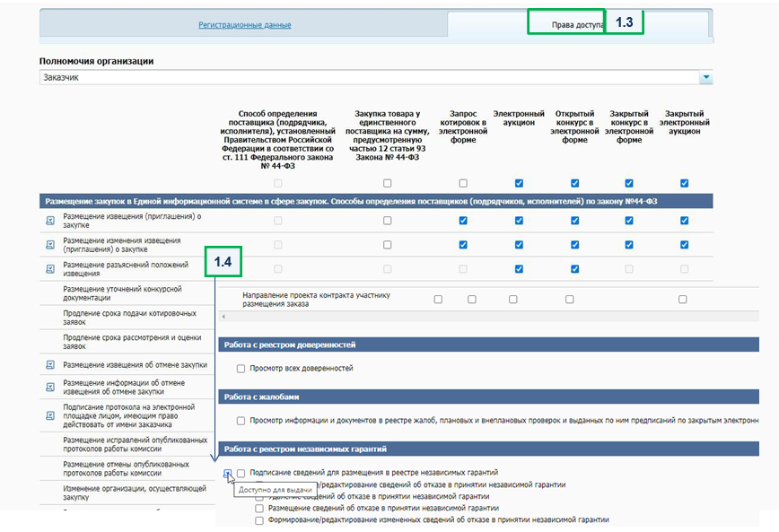Toggle Запрос котировок checkbox in Размещение изменения извещения row
Image resolution: width=779 pixels, height=532 pixels.
click(463, 245)
